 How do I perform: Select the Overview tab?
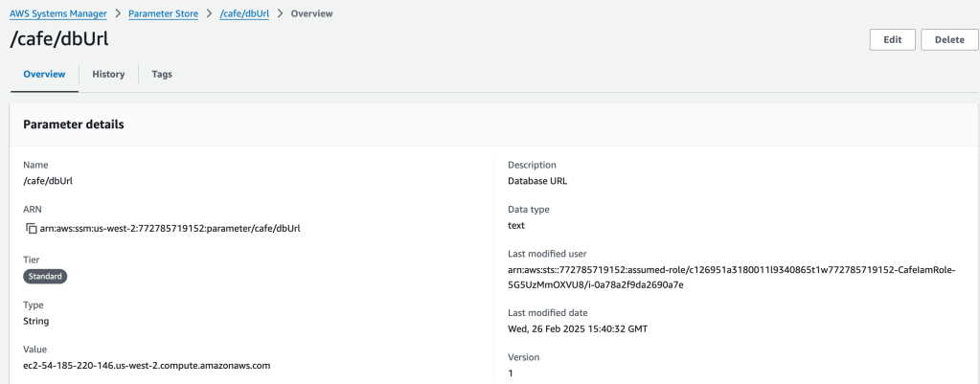[x=44, y=74]
